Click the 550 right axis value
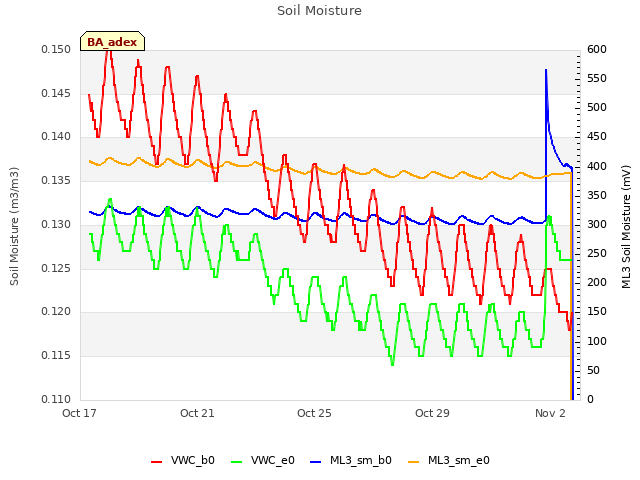The width and height of the screenshot is (640, 480). (x=597, y=78)
